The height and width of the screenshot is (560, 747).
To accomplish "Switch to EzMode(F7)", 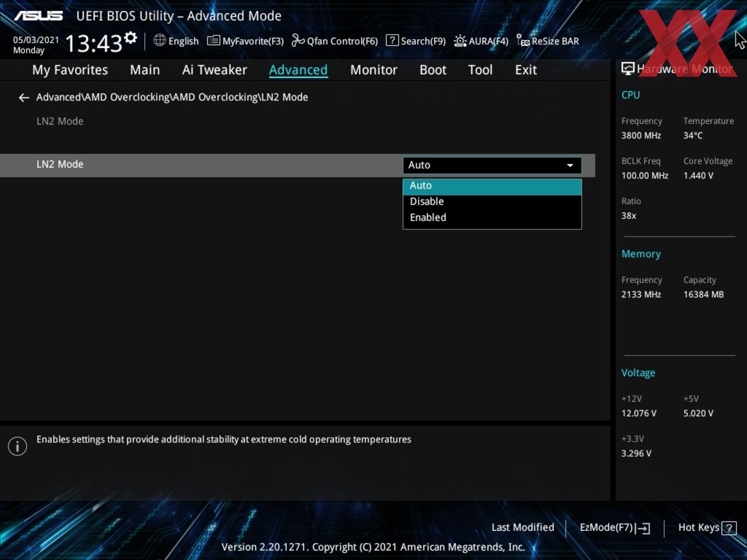I will click(615, 528).
